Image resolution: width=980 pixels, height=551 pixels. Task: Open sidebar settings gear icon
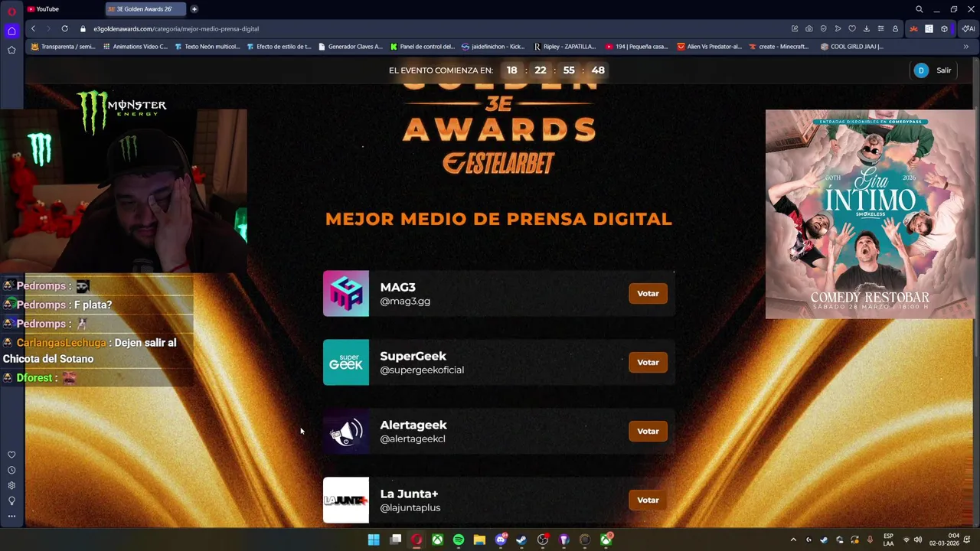pos(11,485)
